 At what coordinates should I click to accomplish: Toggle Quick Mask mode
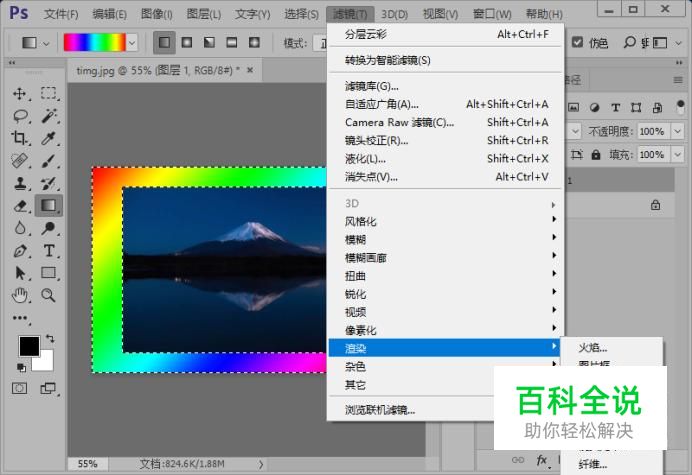coord(19,388)
